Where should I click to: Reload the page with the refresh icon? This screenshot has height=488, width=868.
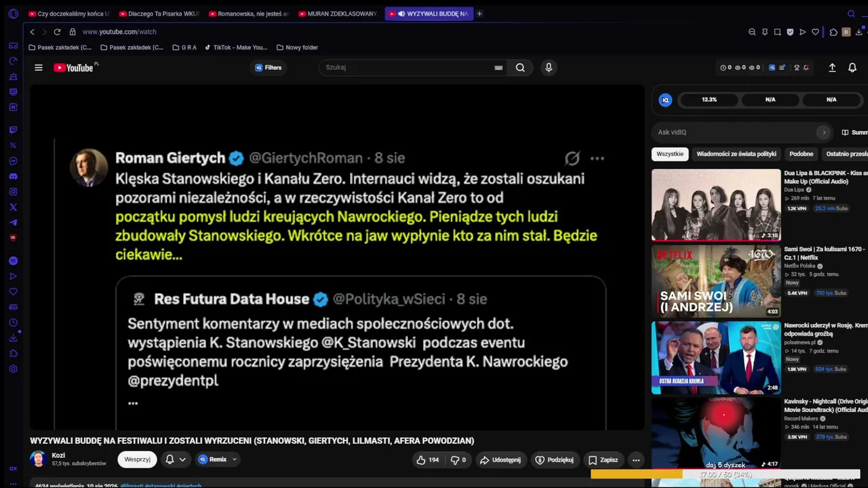click(57, 32)
